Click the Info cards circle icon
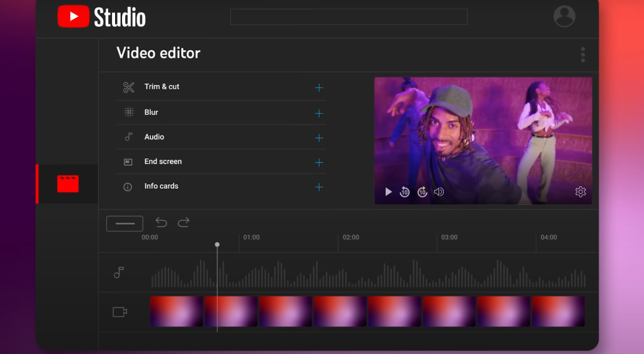This screenshot has width=644, height=354. coord(128,187)
